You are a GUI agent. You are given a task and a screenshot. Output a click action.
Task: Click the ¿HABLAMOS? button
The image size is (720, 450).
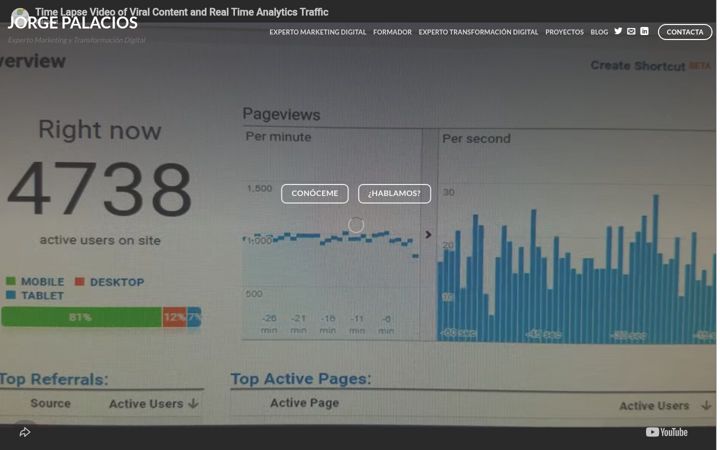394,193
